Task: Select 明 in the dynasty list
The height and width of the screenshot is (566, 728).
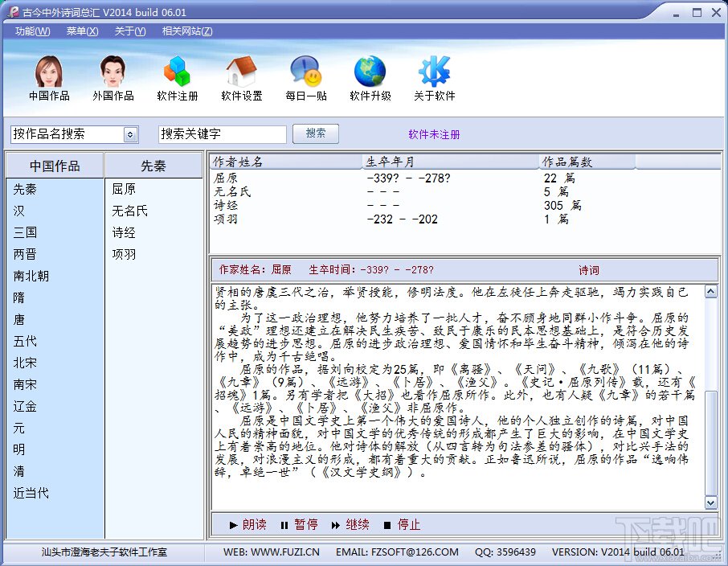Action: [19, 450]
